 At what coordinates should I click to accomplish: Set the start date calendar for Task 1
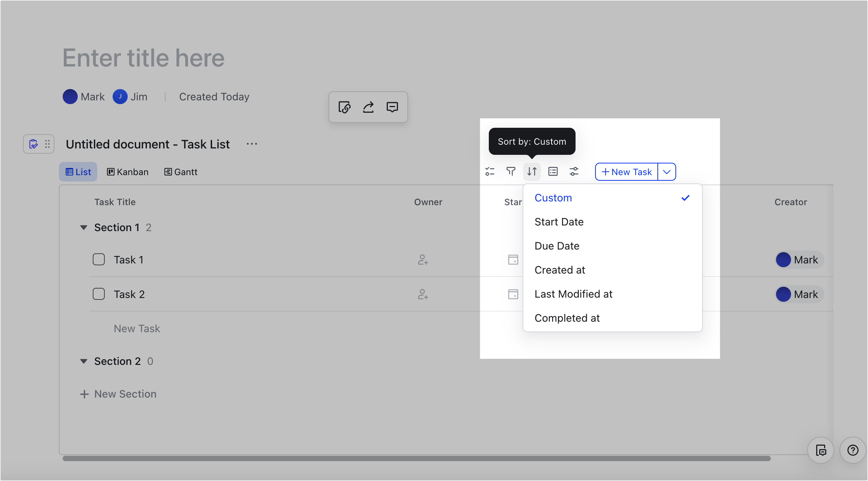513,260
